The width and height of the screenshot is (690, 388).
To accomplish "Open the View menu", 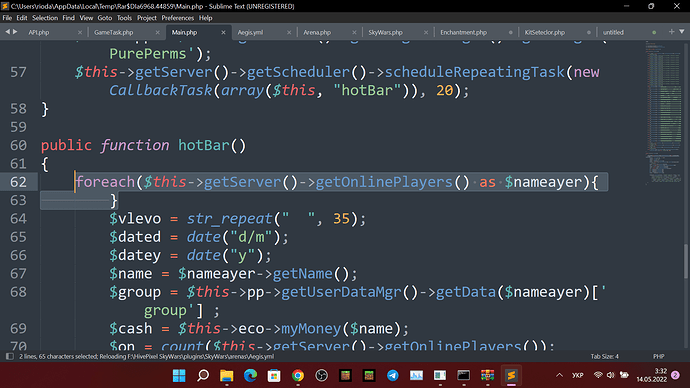I will click(86, 18).
